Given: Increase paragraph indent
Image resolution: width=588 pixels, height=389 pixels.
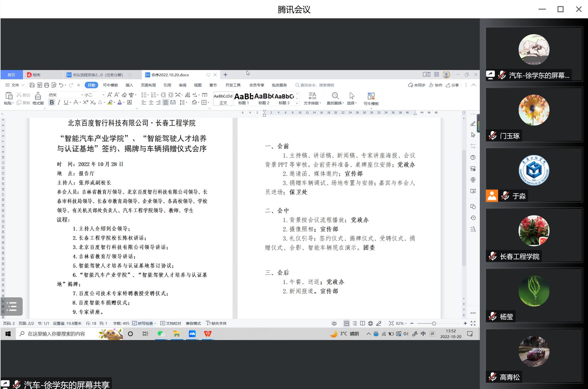Looking at the screenshot, I should pos(171,95).
